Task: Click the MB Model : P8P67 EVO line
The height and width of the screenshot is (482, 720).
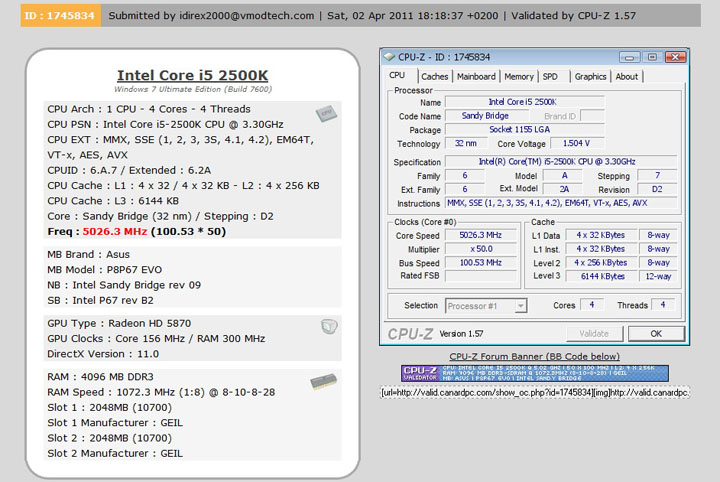Action: click(x=105, y=269)
